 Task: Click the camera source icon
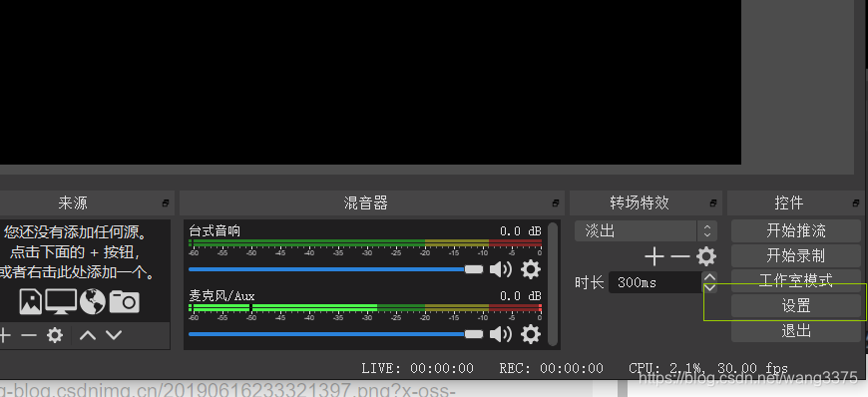pyautogui.click(x=124, y=301)
